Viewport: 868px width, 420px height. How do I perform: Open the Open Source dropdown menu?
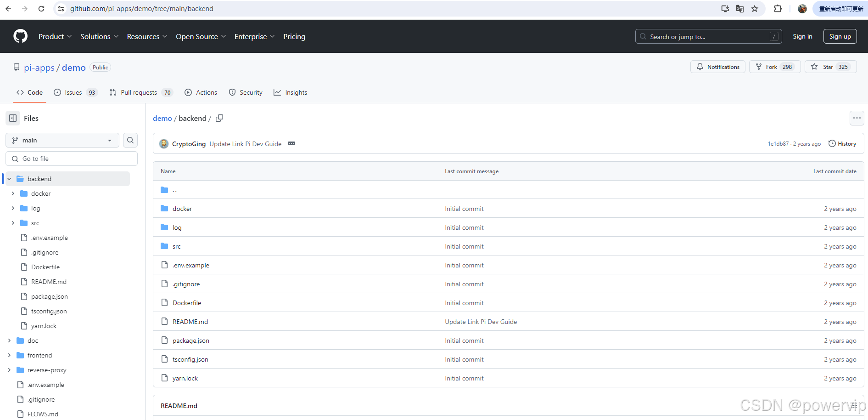coord(201,36)
